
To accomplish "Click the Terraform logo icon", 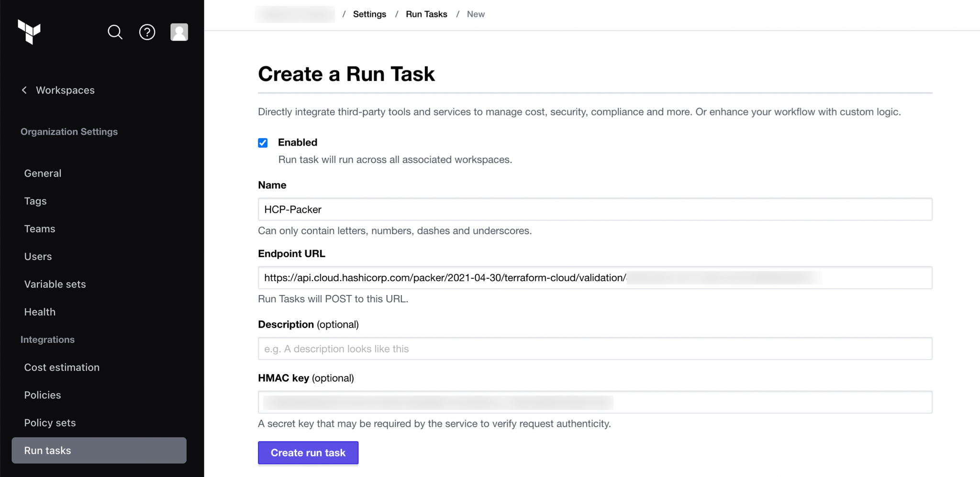I will (29, 32).
